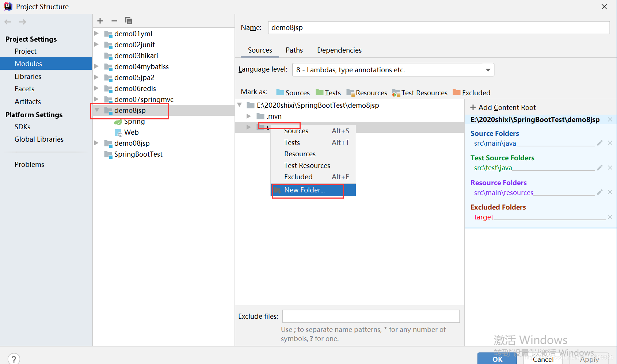
Task: Collapse the E:\2020shixi content root tree node
Action: (x=240, y=105)
